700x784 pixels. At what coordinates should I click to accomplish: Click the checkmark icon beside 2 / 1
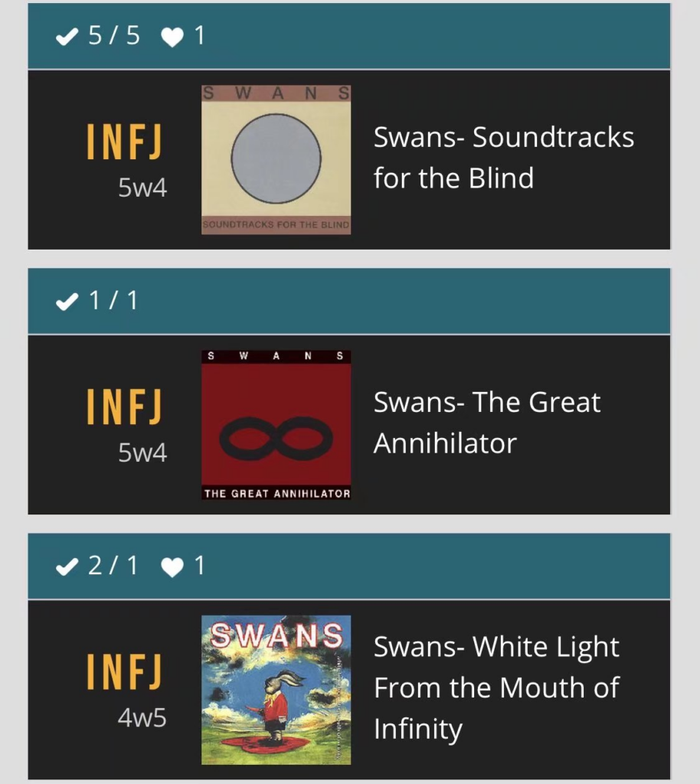(68, 567)
